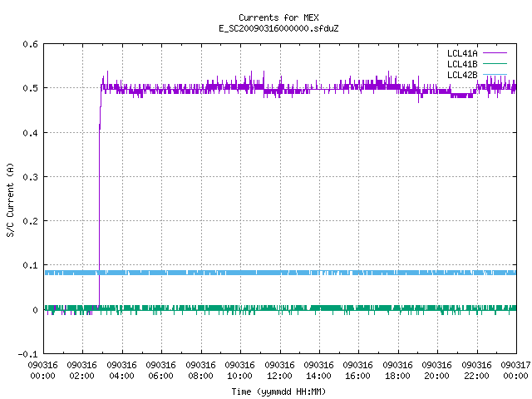Click the LCL42B legend label
Image resolution: width=532 pixels, height=399 pixels.
coord(462,75)
